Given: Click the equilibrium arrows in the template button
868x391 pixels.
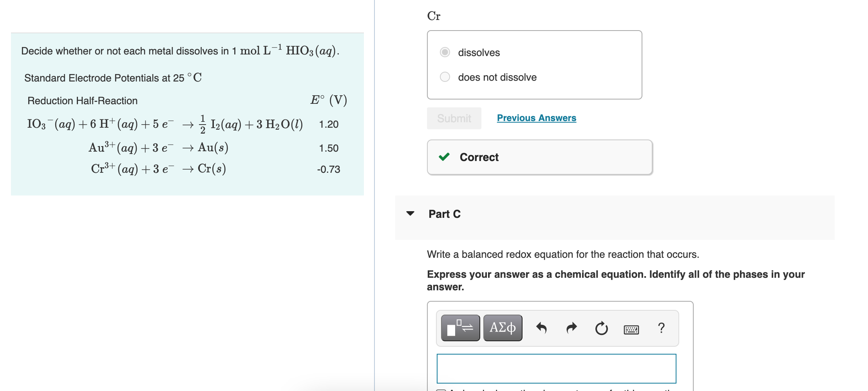Looking at the screenshot, I should pyautogui.click(x=468, y=328).
